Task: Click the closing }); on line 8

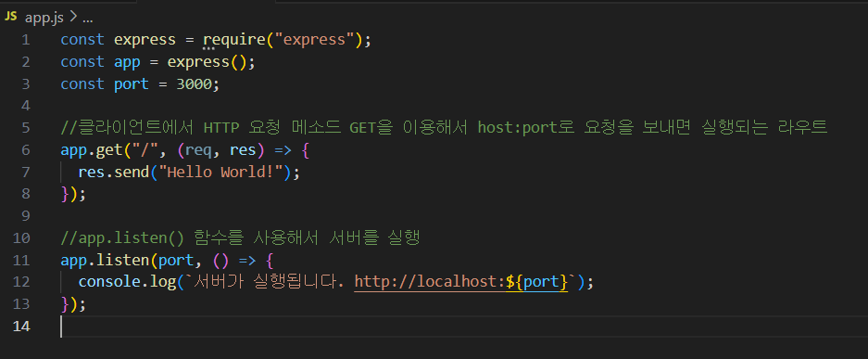Action: point(73,195)
